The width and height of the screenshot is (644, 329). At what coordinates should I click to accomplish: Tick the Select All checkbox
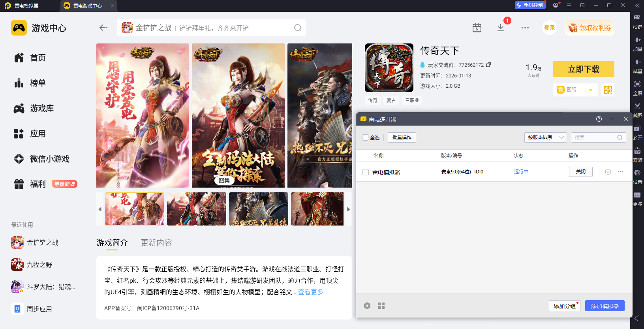pos(365,137)
